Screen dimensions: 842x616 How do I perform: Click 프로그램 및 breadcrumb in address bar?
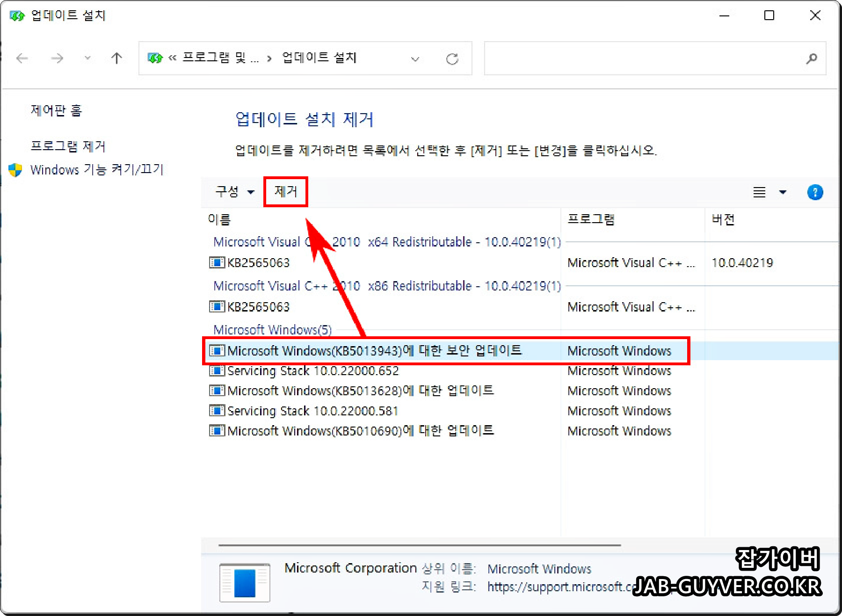(220, 58)
